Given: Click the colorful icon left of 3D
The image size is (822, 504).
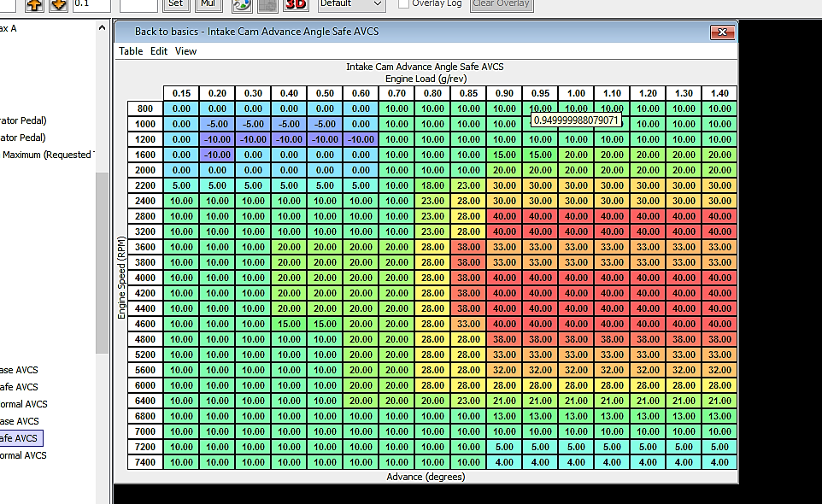Looking at the screenshot, I should [242, 3].
